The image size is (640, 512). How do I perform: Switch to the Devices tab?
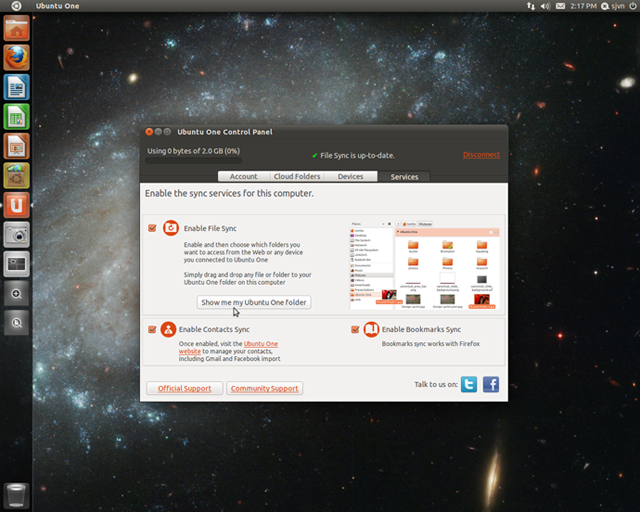click(x=350, y=176)
